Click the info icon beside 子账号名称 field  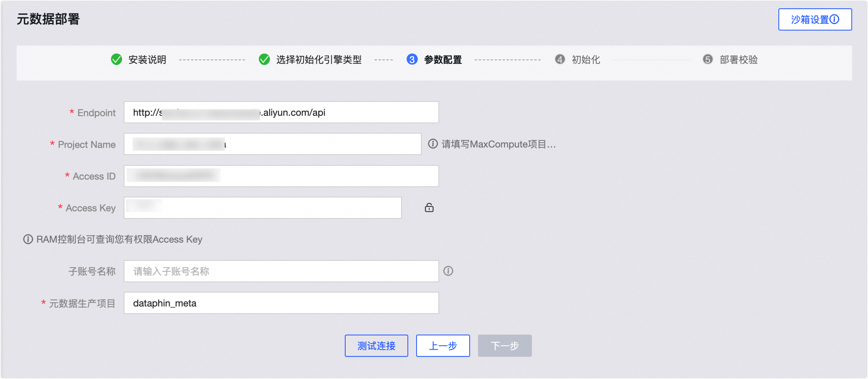pos(448,271)
